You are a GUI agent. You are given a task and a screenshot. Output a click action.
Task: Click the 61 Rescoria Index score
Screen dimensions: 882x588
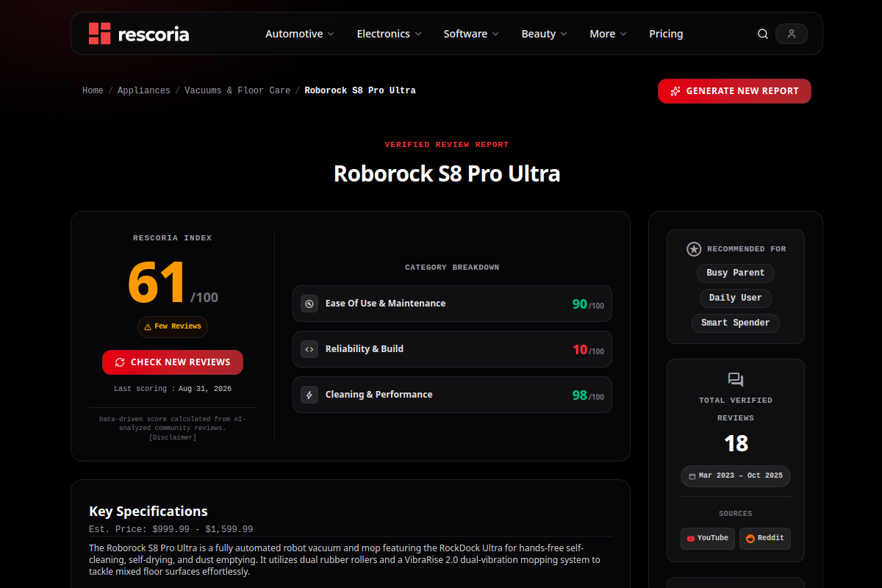[157, 283]
